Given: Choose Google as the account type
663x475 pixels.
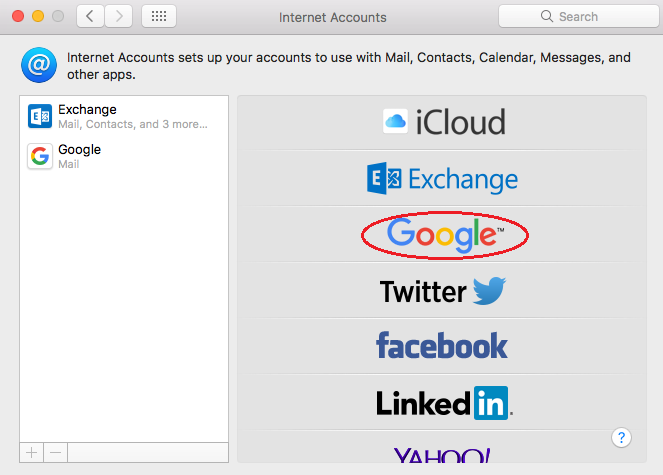Looking at the screenshot, I should click(x=442, y=234).
